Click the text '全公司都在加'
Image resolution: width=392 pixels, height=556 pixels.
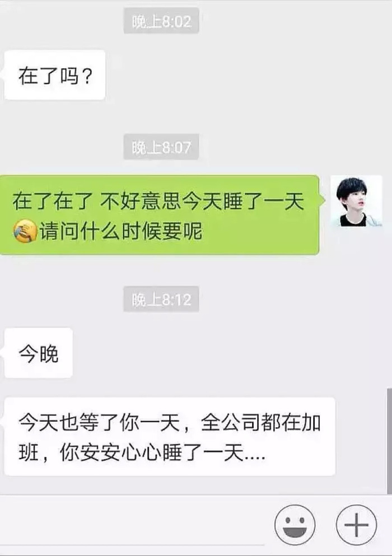click(261, 422)
